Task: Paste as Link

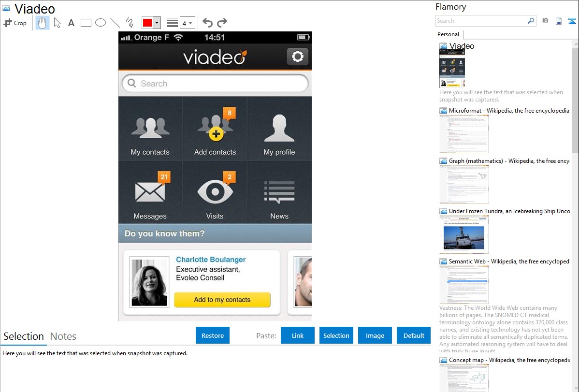Action: click(298, 335)
